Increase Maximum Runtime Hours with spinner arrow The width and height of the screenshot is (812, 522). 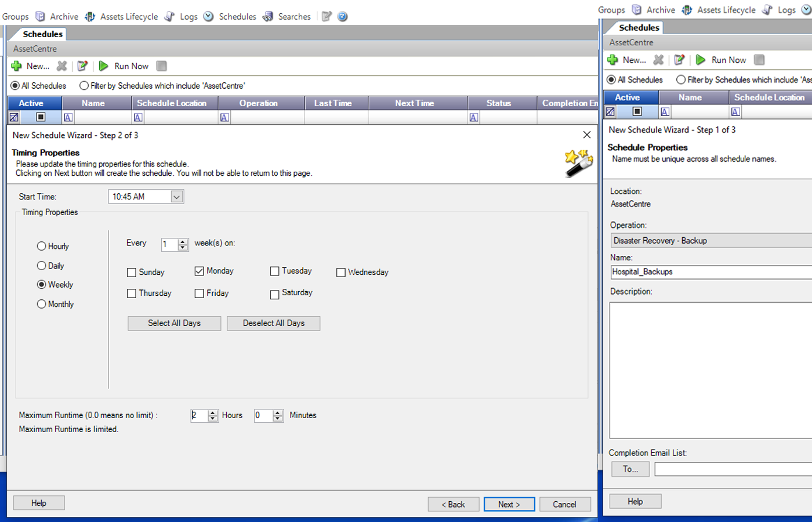click(x=212, y=412)
